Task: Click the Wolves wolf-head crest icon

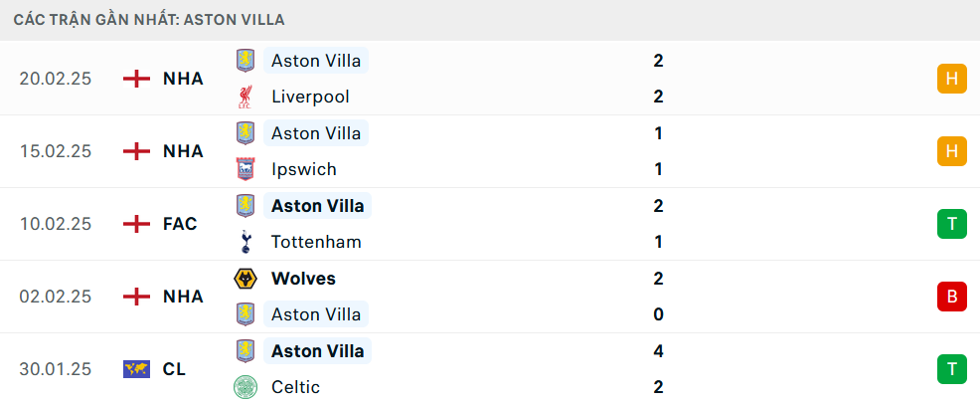Action: tap(245, 279)
